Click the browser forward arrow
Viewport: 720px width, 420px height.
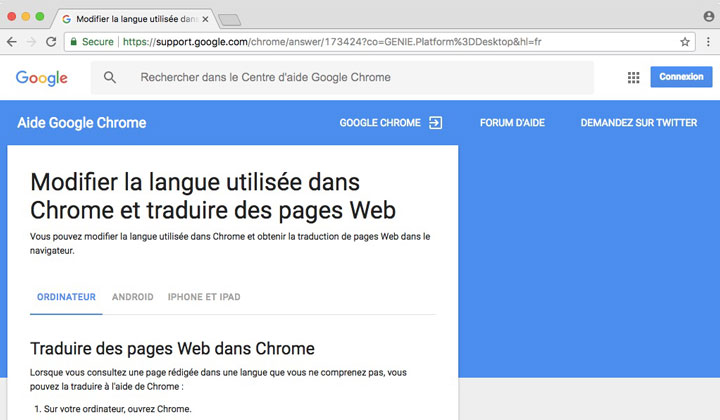[31, 42]
